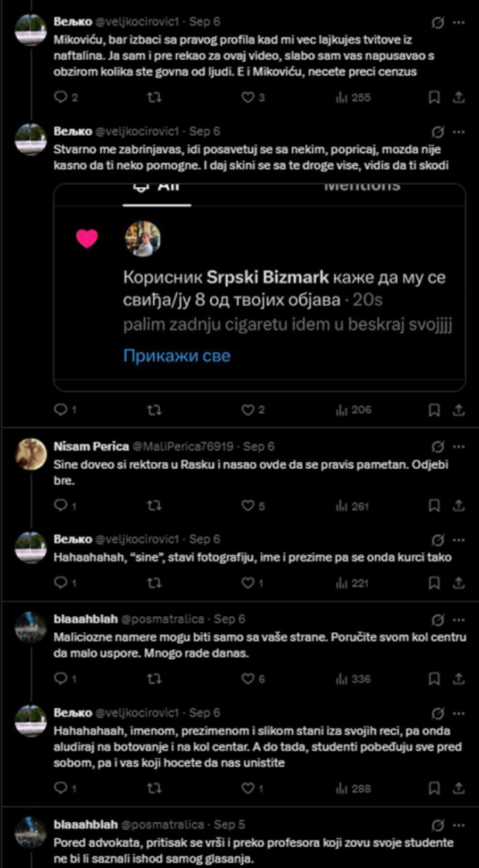Open Srpski Bizmark avatar in notification
The width and height of the screenshot is (479, 868).
[143, 238]
